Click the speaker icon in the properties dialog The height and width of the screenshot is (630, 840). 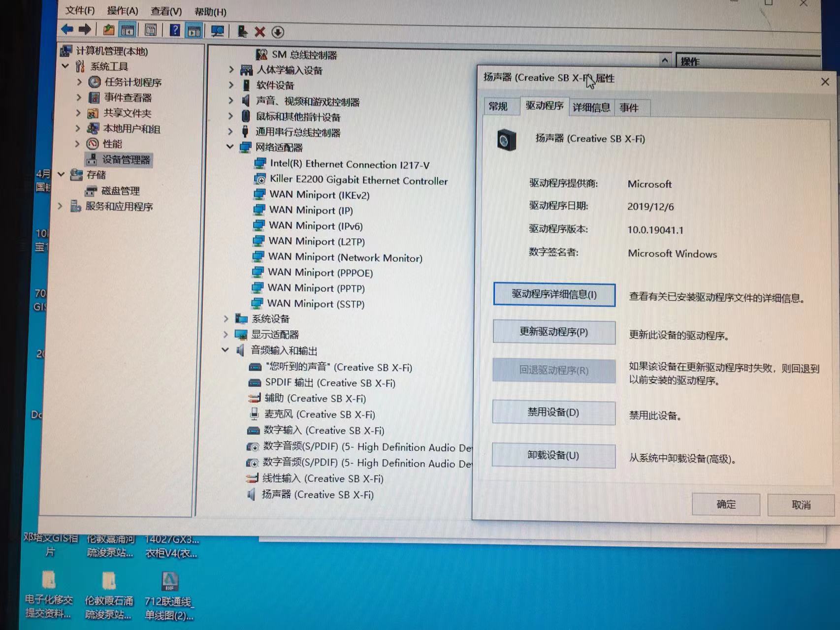point(506,140)
